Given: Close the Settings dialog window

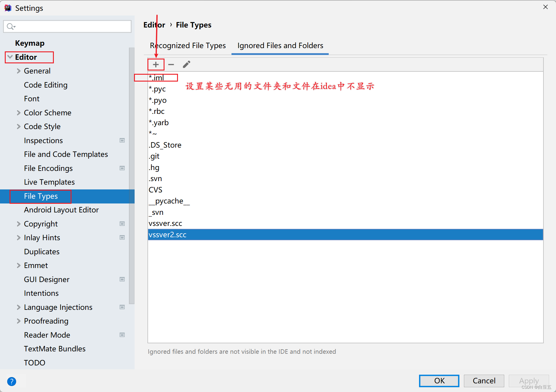Looking at the screenshot, I should point(546,7).
